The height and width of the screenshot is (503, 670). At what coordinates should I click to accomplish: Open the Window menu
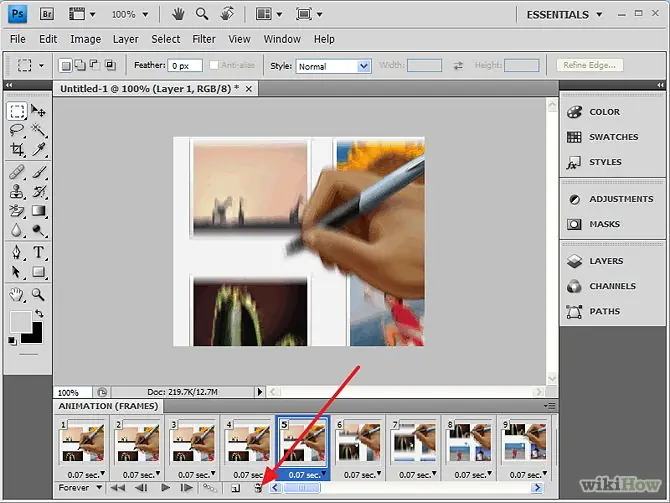click(x=282, y=39)
